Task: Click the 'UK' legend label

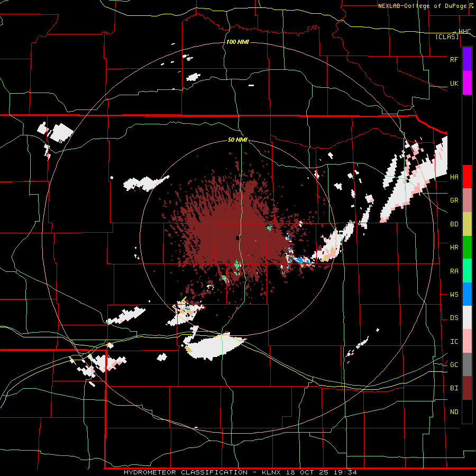Action: coord(454,84)
